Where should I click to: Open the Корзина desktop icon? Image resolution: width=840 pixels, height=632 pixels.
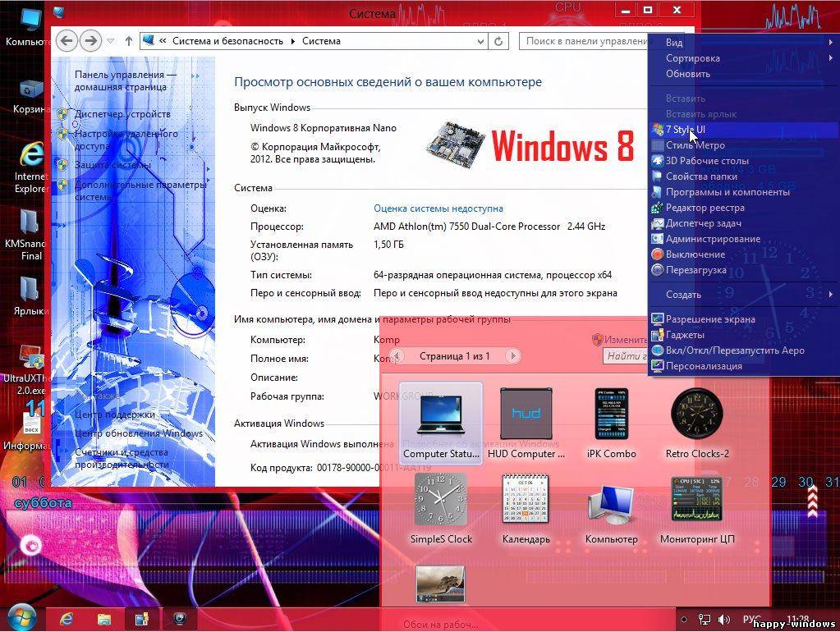(x=30, y=97)
